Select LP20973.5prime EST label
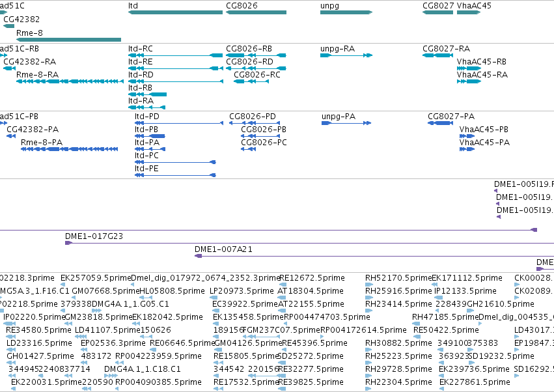 coord(242,291)
